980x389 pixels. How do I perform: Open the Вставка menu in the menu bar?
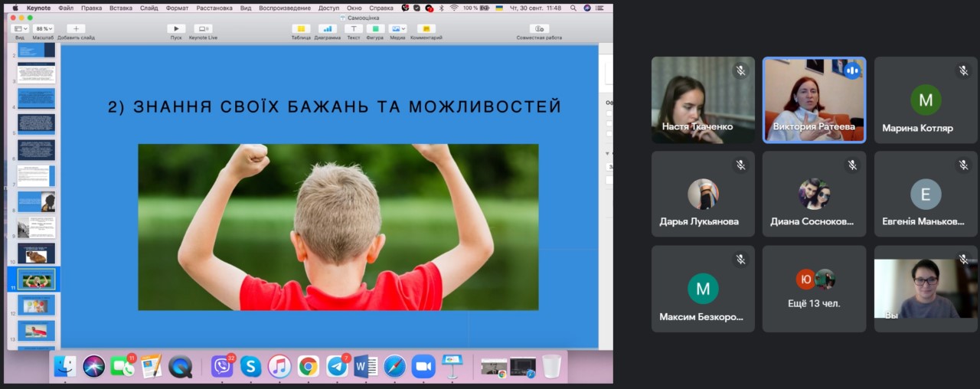point(120,8)
